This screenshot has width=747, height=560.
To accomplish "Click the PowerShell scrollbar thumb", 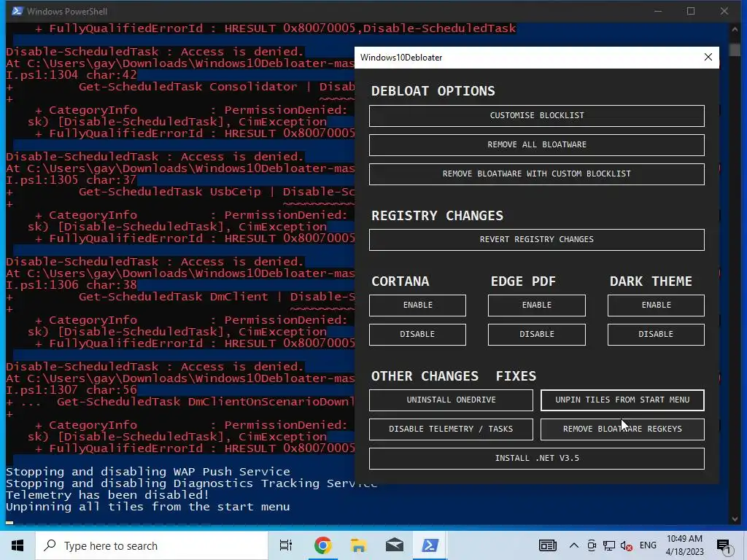I will 735,49.
